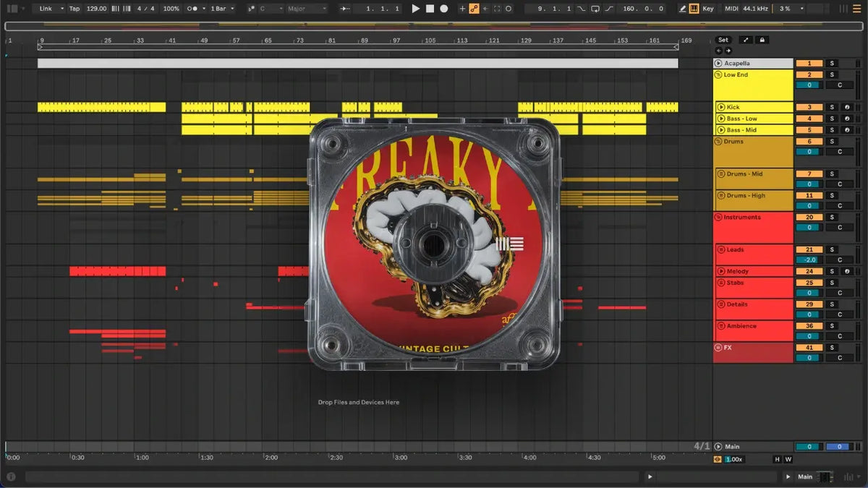
Task: Open the Key map mode
Action: coord(707,9)
